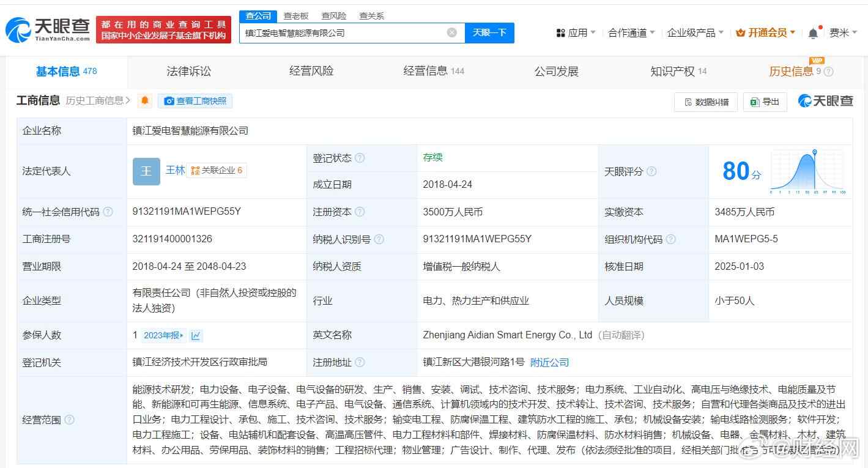Expand the 合作通道 dropdown

click(x=631, y=33)
